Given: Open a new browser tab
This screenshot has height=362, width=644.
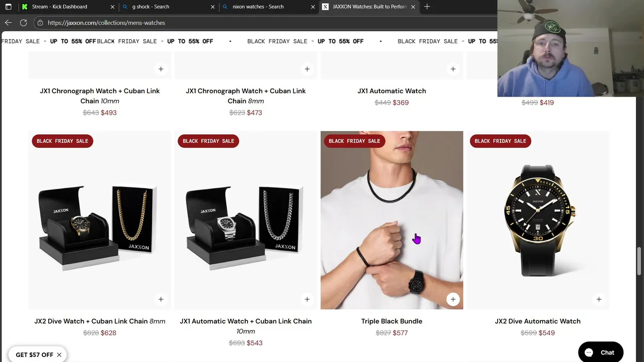Looking at the screenshot, I should (427, 7).
